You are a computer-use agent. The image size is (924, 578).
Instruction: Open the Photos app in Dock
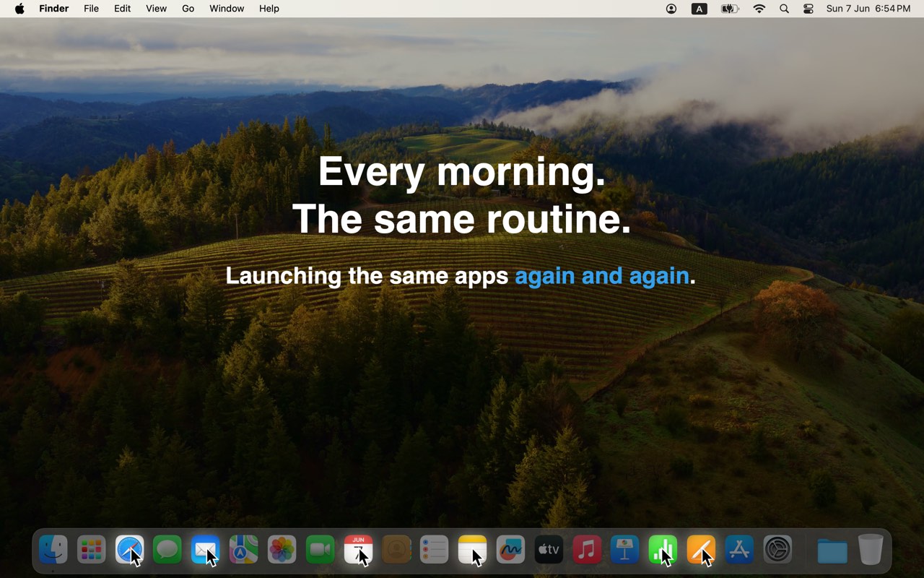[282, 551]
